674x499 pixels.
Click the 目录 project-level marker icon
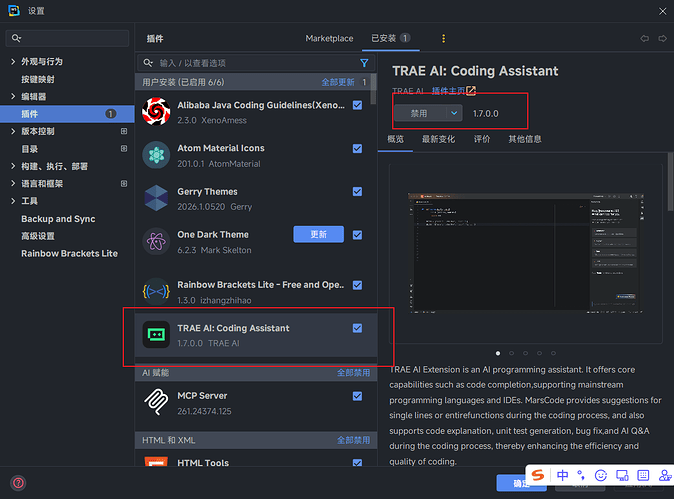point(124,148)
